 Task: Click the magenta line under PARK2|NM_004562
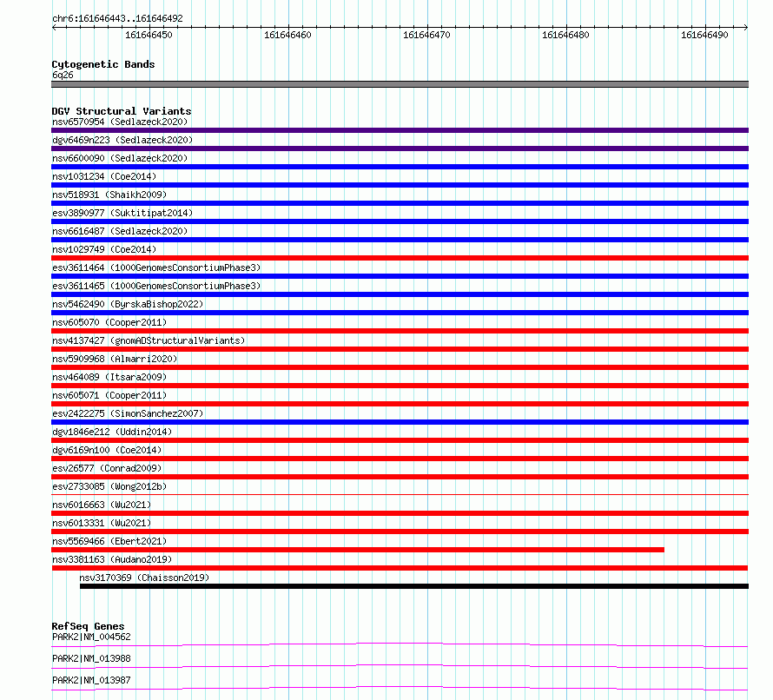point(400,644)
